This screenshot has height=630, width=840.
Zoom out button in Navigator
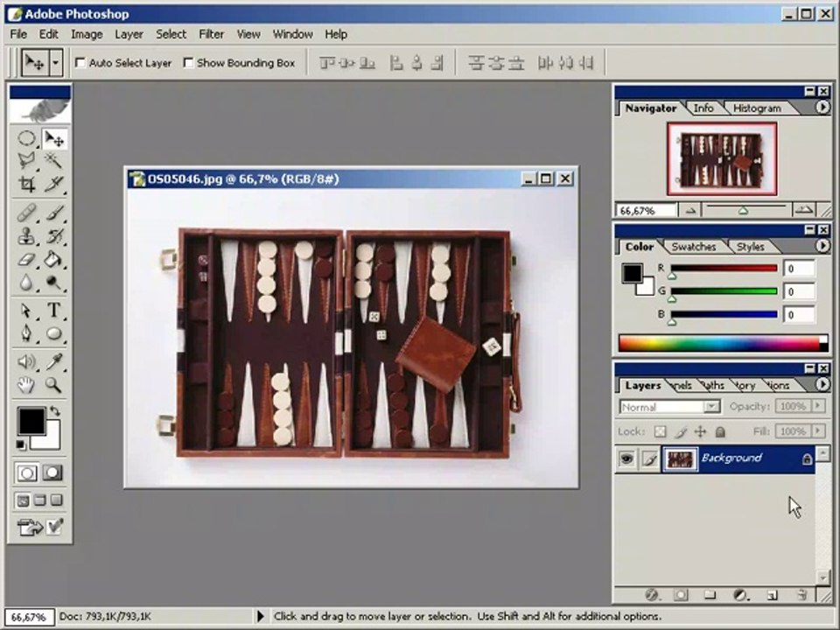690,211
